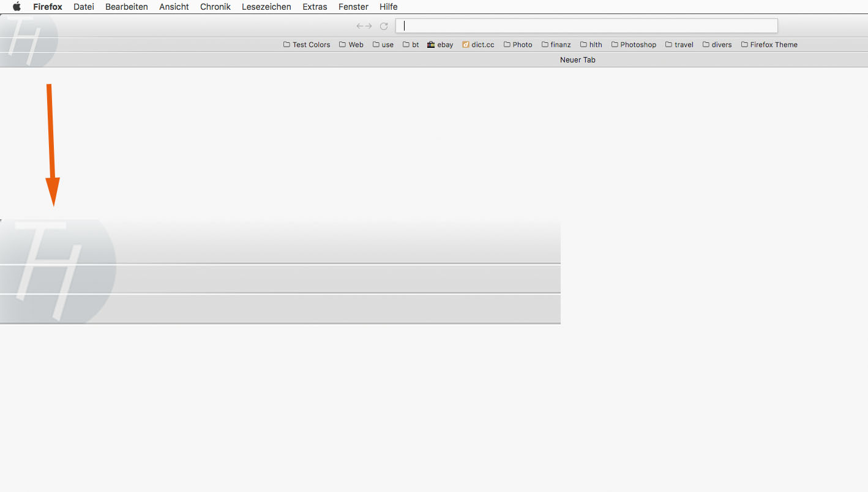
Task: Open the dict.cc bookmark
Action: coord(478,45)
